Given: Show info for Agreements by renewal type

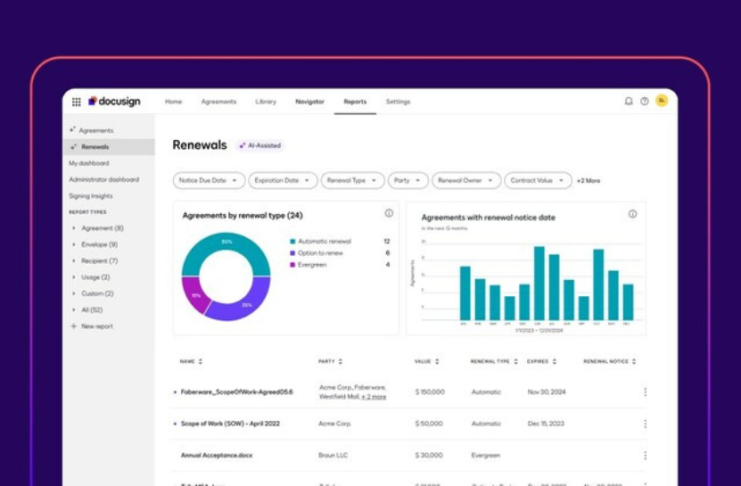Looking at the screenshot, I should (389, 214).
